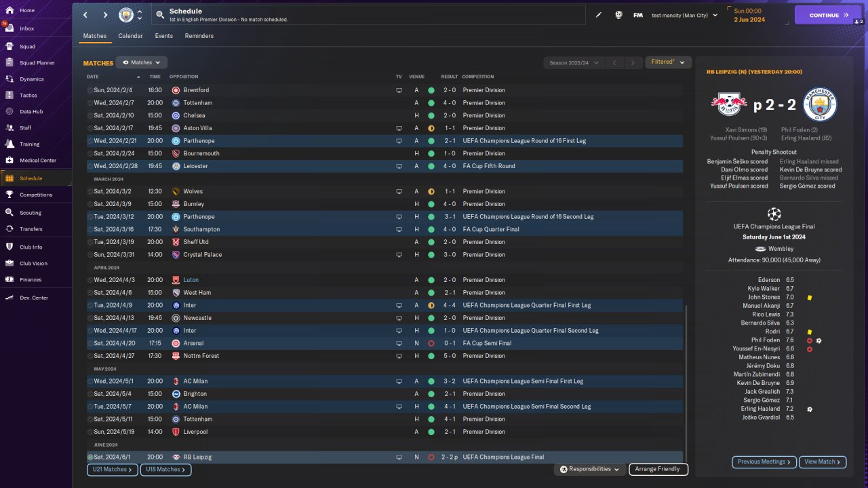The image size is (868, 488).
Task: Click the Schedule search field
Action: coord(368,15)
